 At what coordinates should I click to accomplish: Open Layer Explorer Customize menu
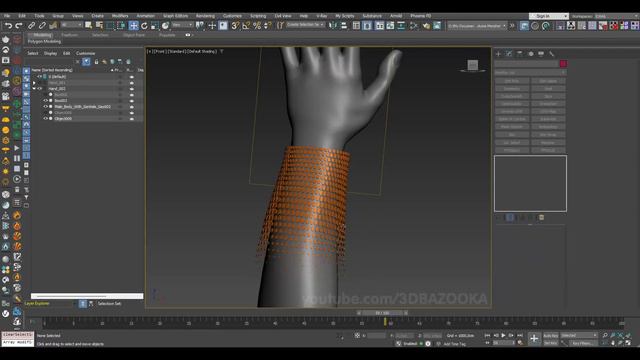coord(85,53)
